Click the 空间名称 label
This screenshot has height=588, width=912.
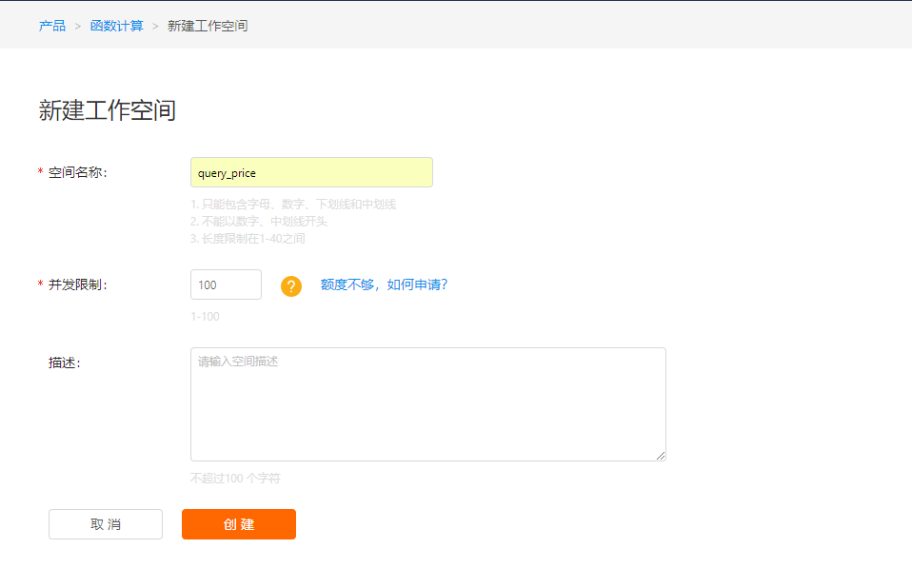78,172
